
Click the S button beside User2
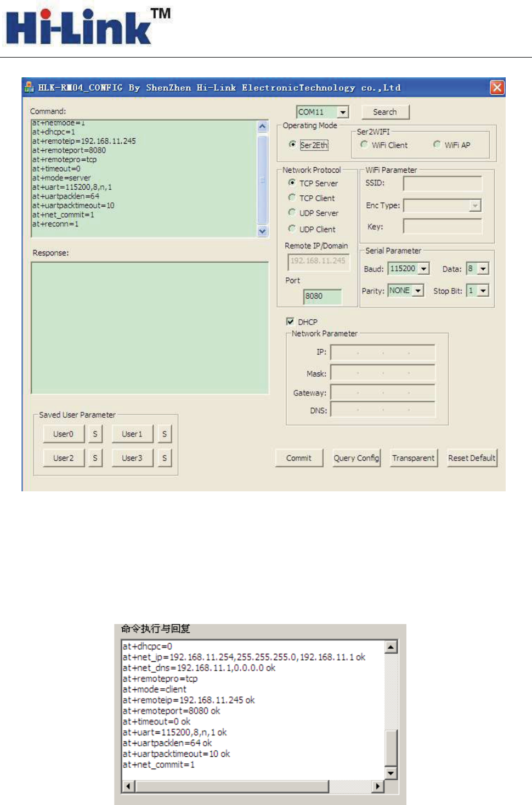pyautogui.click(x=95, y=458)
